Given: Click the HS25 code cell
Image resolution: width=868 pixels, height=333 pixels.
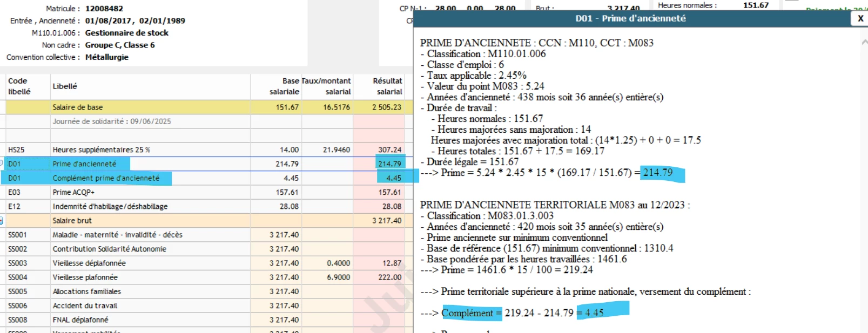Looking at the screenshot, I should point(16,150).
